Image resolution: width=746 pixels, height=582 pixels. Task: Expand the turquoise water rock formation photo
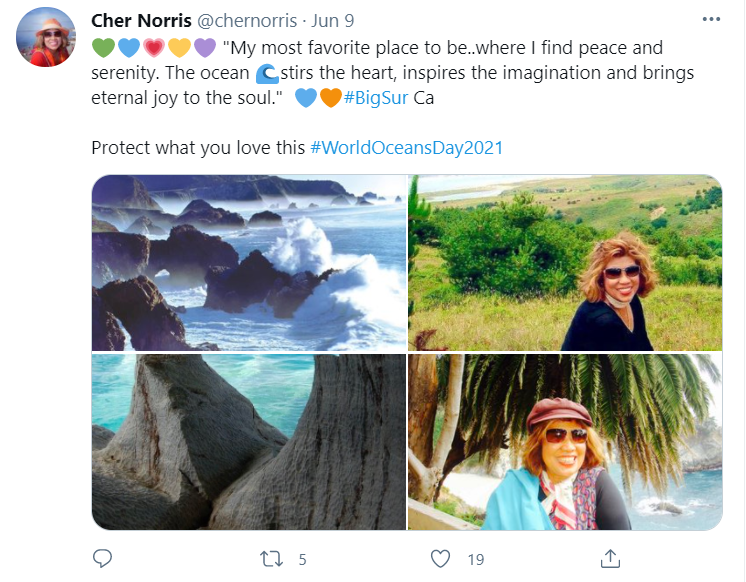pos(248,442)
